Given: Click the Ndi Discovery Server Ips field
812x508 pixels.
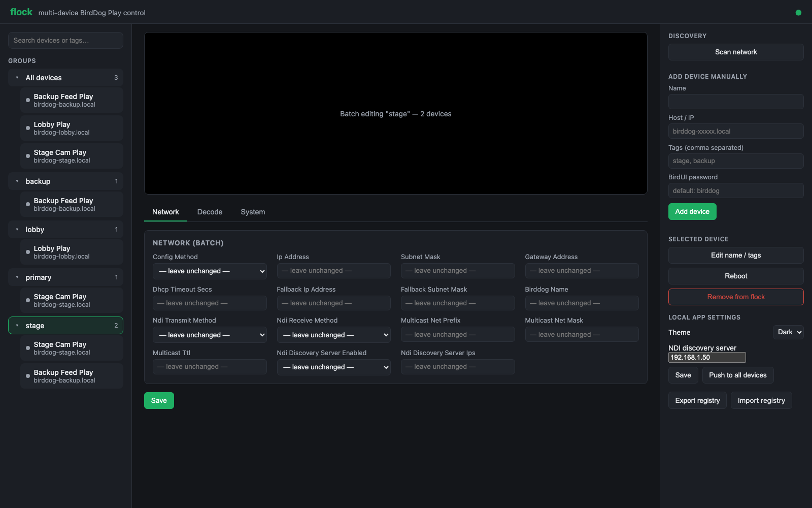Looking at the screenshot, I should pos(458,367).
